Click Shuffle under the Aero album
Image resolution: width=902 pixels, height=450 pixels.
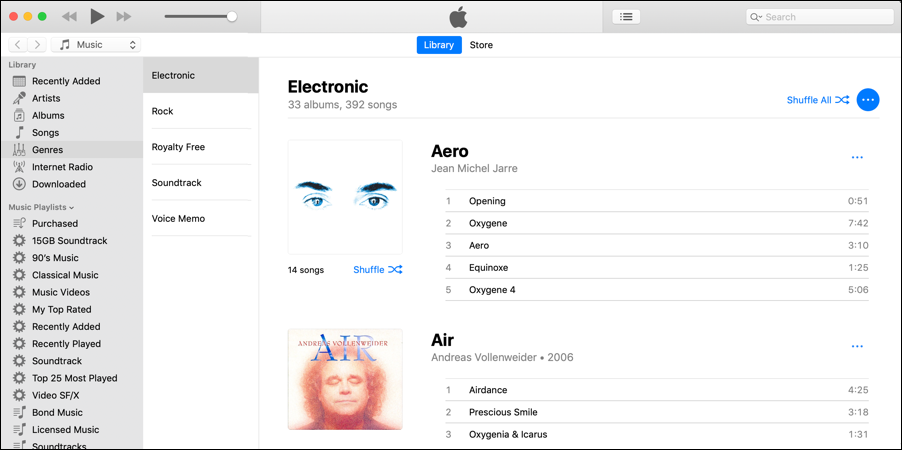(x=377, y=269)
